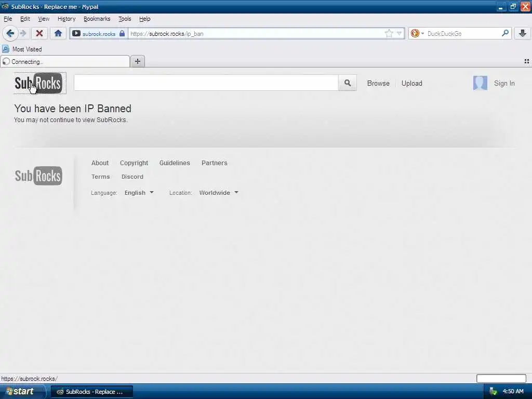Open the Most Visited bookmarks folder
Viewport: 532px width, 399px height.
click(22, 49)
